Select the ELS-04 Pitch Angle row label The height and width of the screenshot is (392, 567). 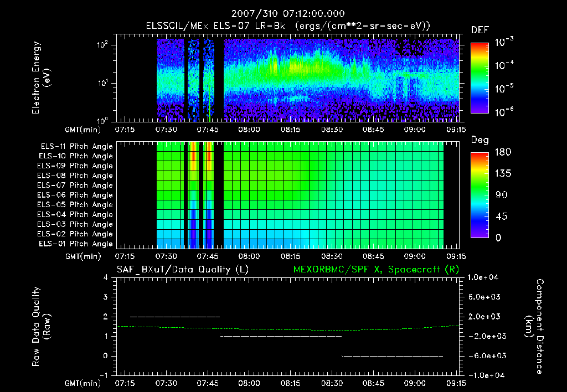point(75,215)
